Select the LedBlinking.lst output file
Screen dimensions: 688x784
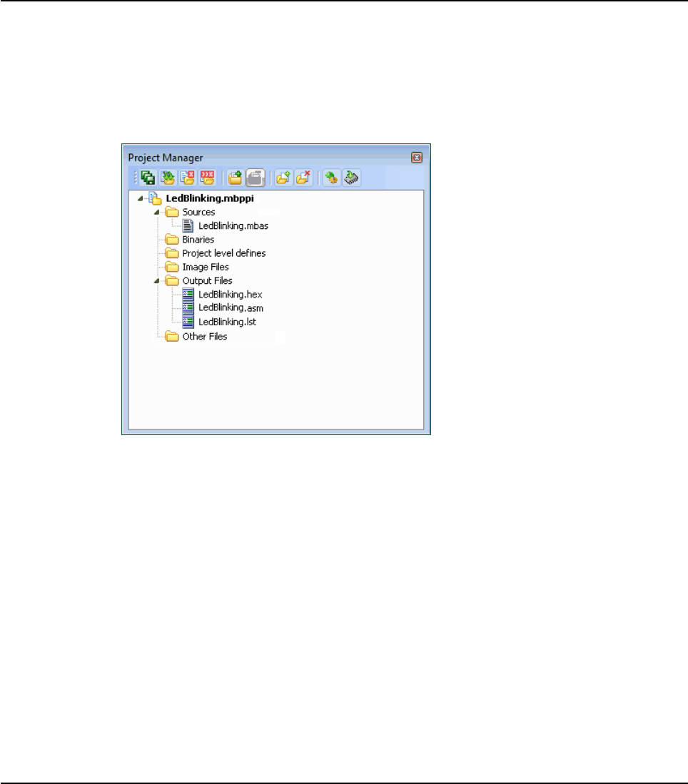click(227, 322)
